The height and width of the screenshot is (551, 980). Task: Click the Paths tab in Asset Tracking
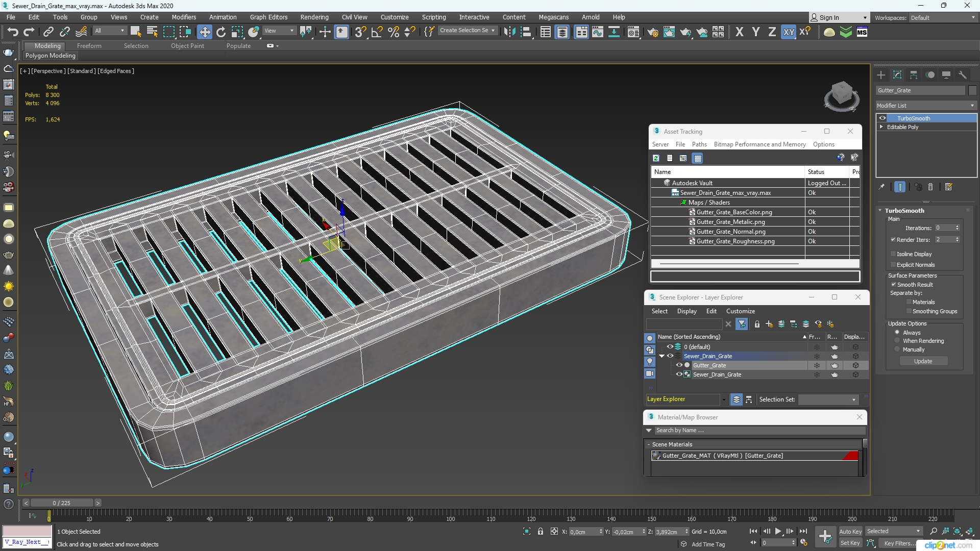point(699,144)
